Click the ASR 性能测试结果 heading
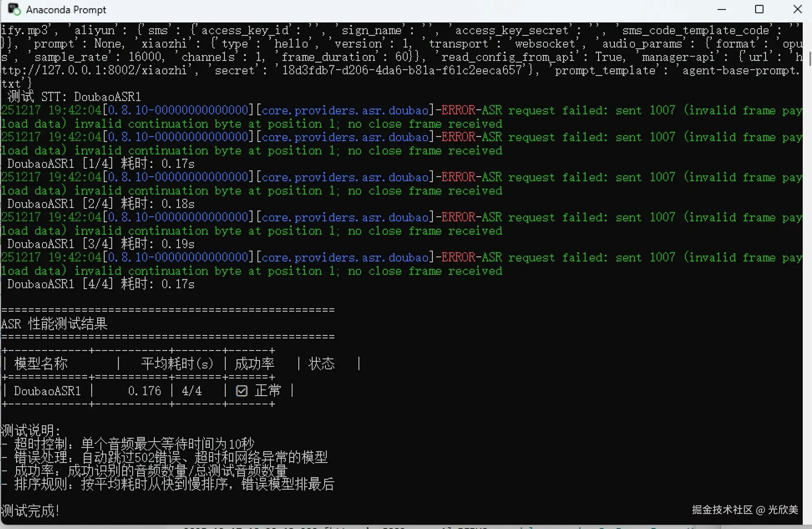The image size is (812, 529). tap(54, 324)
